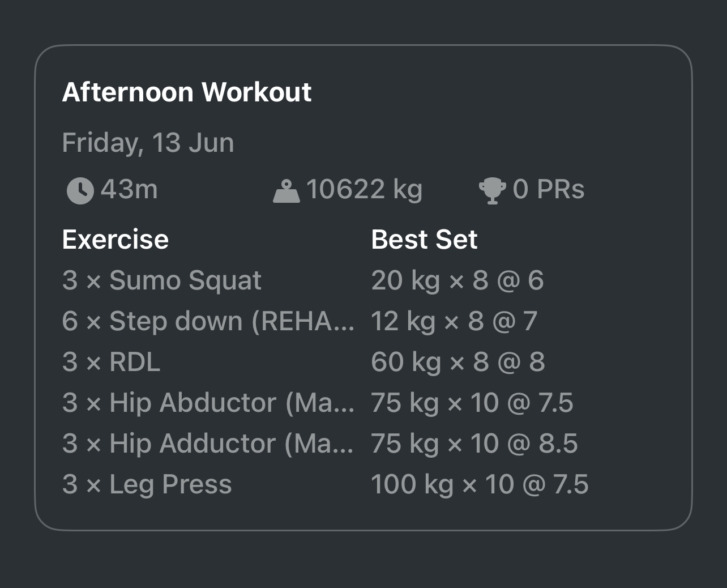Click the clock duration icon

pyautogui.click(x=80, y=190)
